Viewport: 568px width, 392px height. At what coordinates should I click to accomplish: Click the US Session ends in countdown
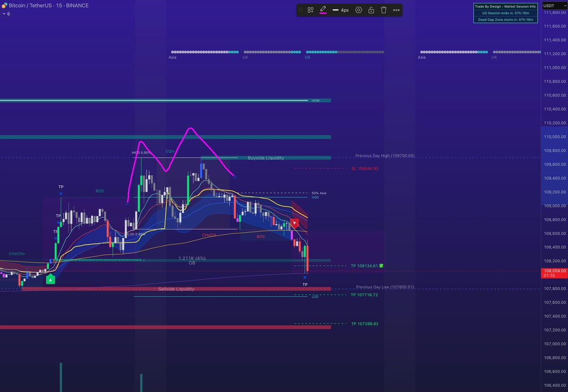pyautogui.click(x=506, y=13)
